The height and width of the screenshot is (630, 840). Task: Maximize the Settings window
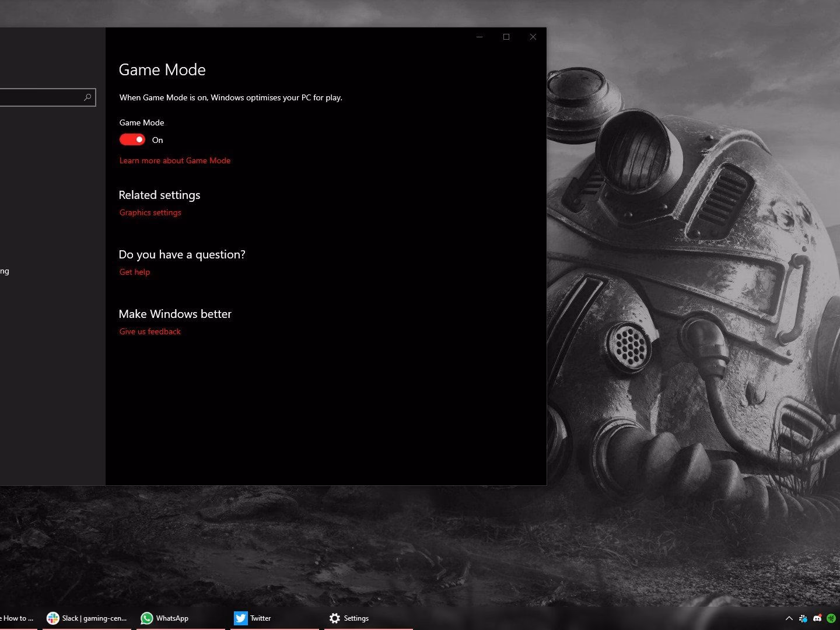506,37
